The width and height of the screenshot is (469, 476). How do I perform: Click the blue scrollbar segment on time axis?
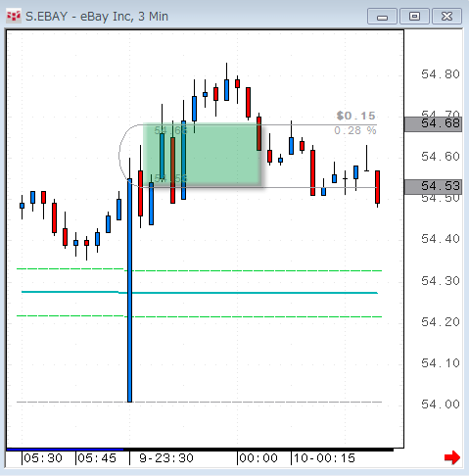[65, 450]
